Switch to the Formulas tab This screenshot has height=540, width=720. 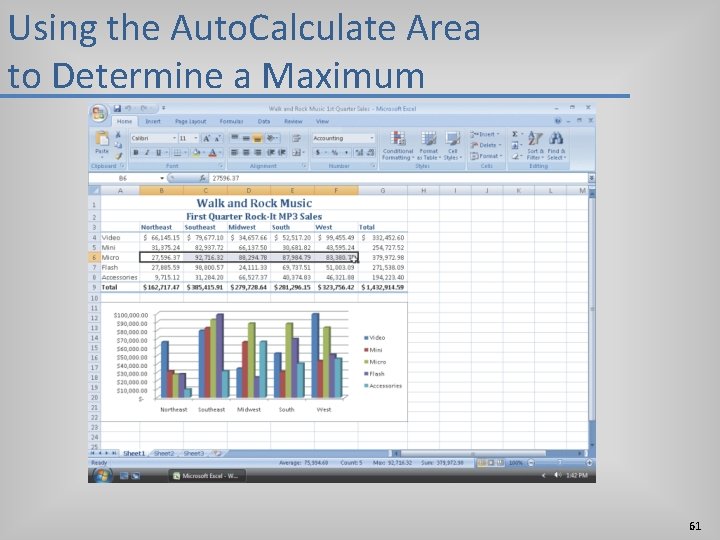tap(231, 122)
